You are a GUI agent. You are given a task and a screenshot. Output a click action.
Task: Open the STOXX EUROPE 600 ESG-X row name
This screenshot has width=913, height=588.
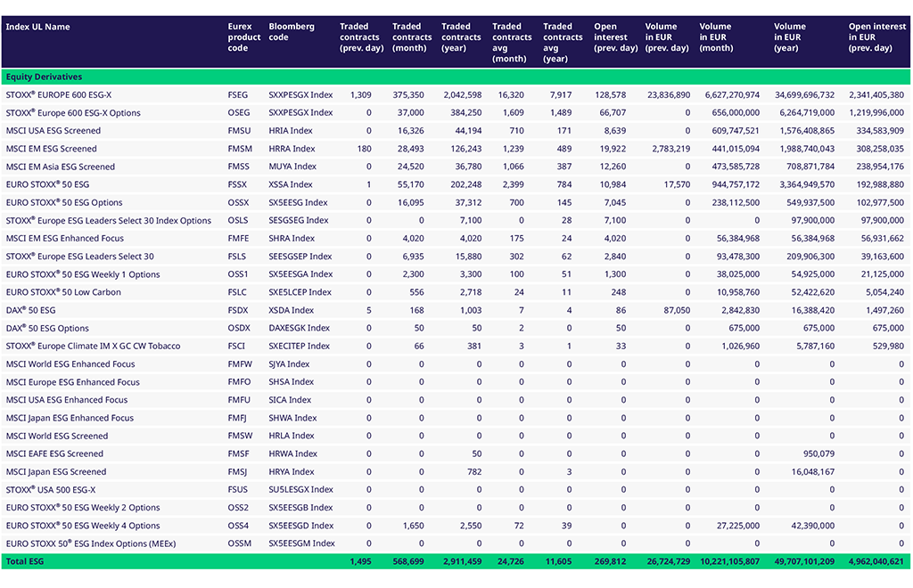click(58, 94)
